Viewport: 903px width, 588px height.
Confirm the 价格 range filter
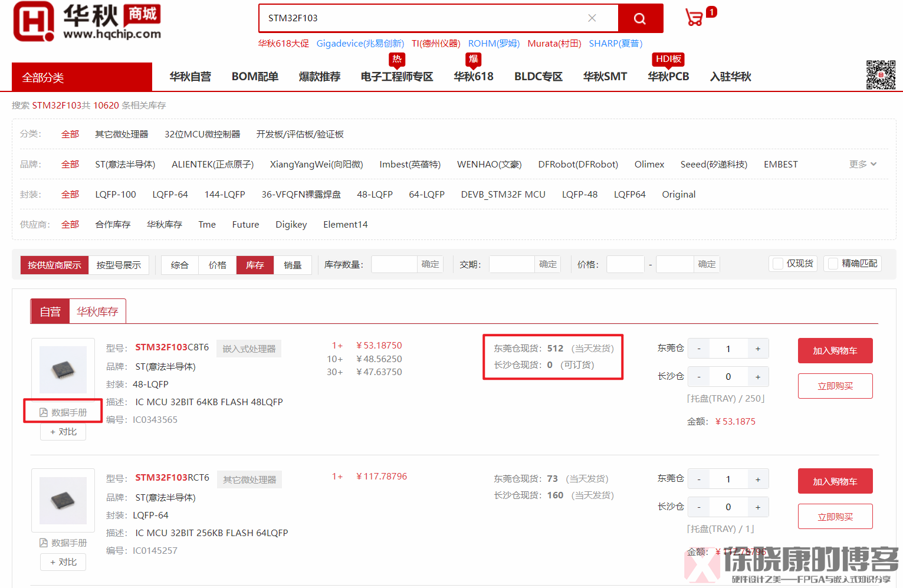[707, 264]
